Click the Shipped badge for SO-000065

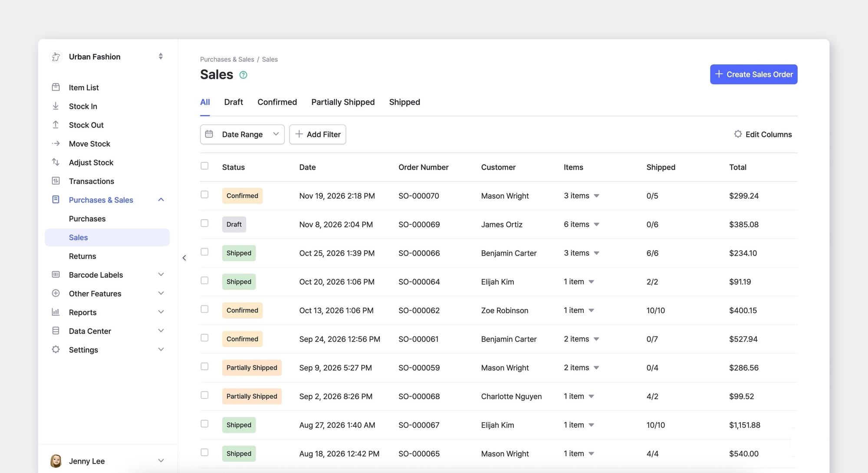click(239, 453)
